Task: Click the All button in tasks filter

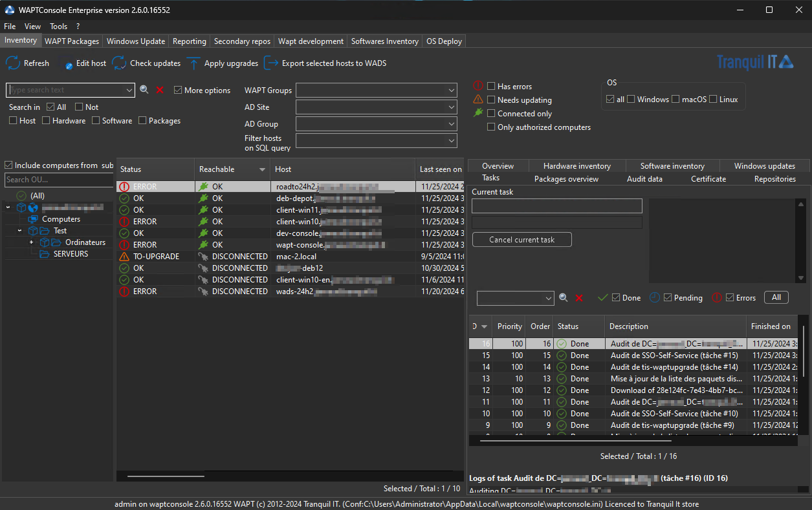Action: pos(776,297)
